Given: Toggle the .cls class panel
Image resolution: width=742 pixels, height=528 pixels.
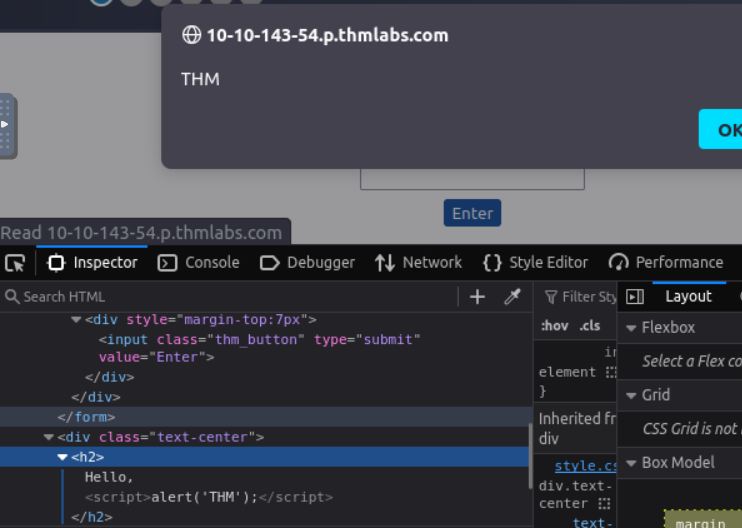Looking at the screenshot, I should [590, 326].
